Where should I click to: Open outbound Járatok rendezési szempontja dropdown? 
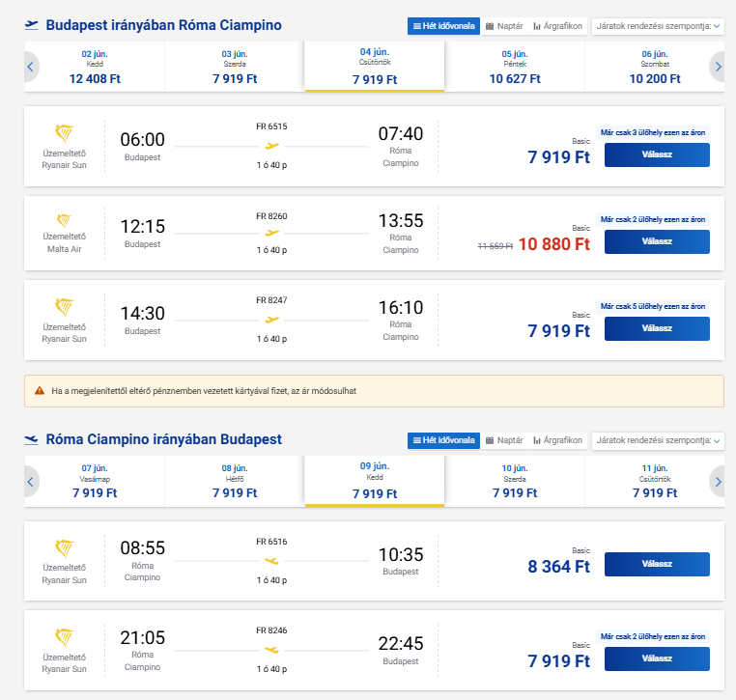click(657, 26)
